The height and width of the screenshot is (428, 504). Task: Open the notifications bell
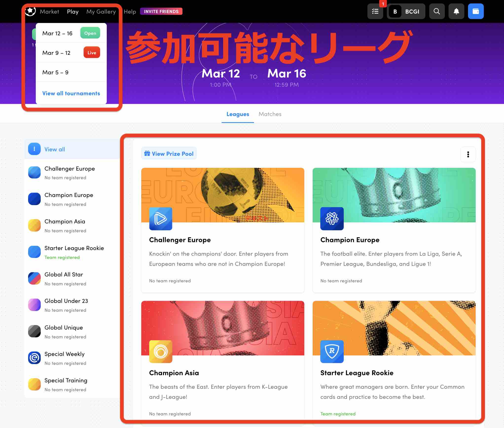coord(456,11)
